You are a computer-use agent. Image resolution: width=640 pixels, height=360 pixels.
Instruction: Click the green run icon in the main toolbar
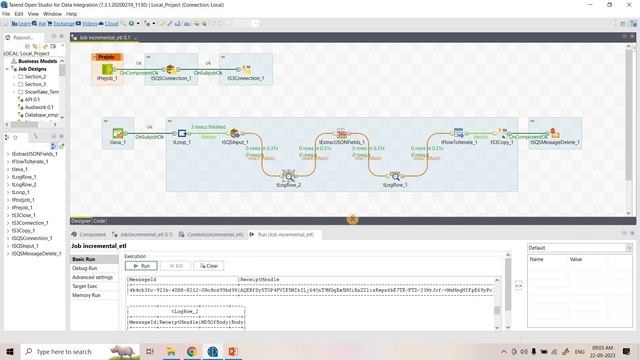click(131, 24)
